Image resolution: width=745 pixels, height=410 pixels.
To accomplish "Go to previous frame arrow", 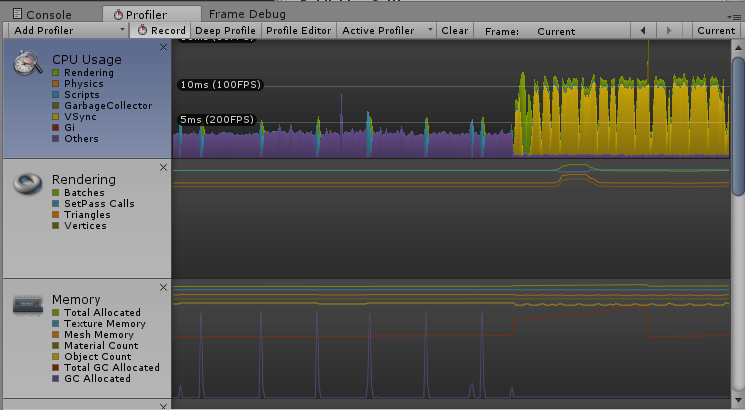I will tap(643, 30).
